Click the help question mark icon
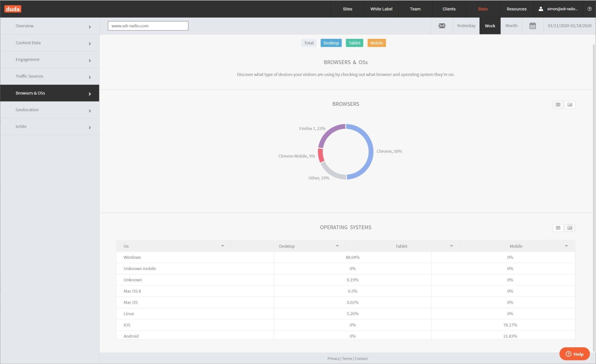This screenshot has height=364, width=596. click(589, 9)
